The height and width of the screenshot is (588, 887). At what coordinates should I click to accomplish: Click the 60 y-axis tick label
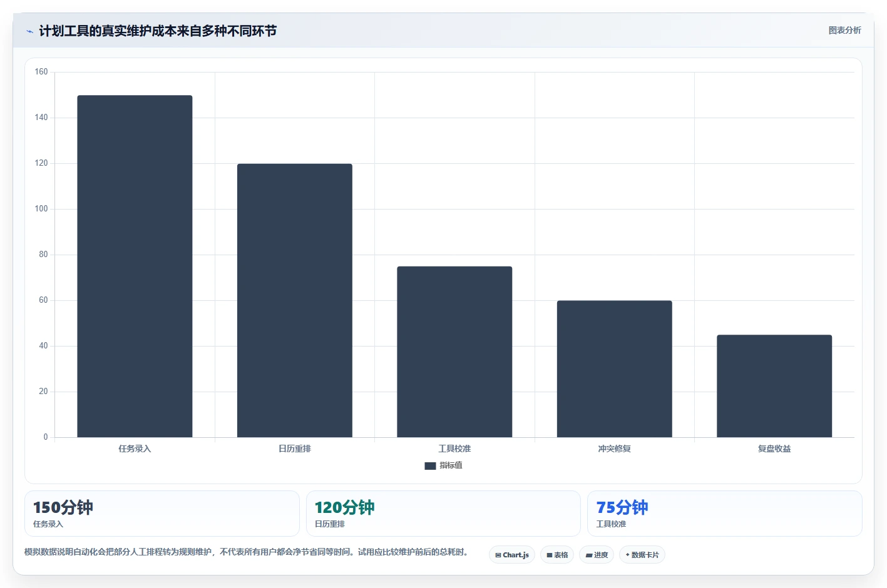click(43, 300)
